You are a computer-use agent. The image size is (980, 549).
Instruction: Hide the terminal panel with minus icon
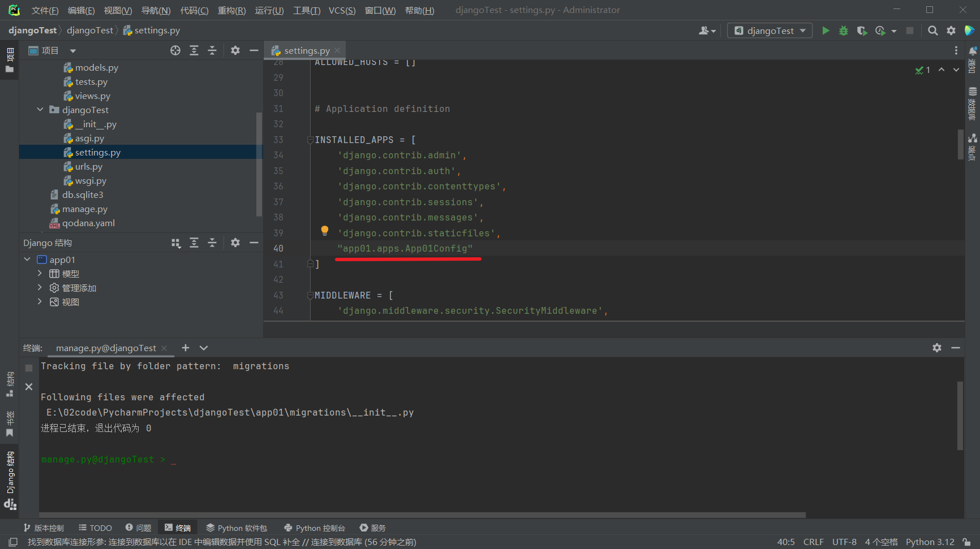(956, 348)
